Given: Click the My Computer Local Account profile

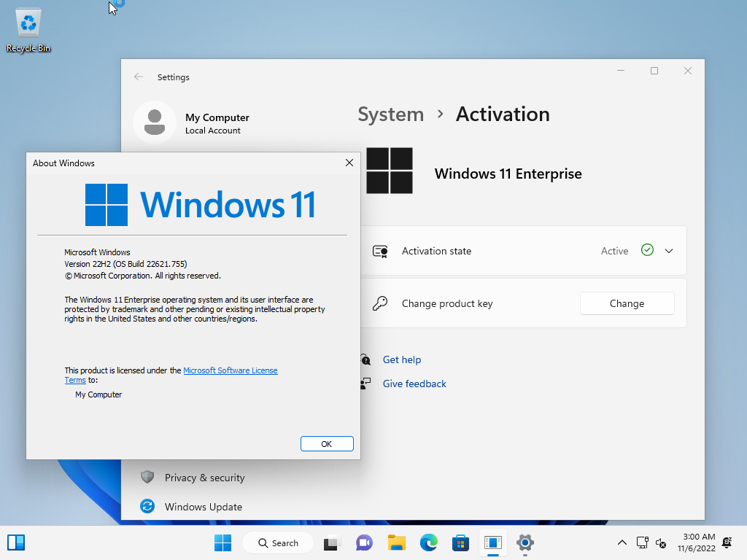Looking at the screenshot, I should (x=193, y=122).
